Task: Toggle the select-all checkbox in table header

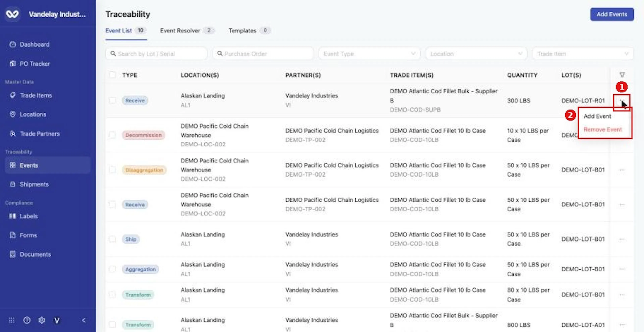Action: tap(112, 75)
